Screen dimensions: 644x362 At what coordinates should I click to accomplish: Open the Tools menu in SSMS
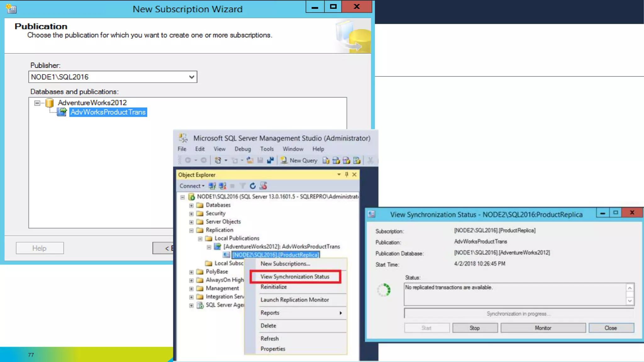(267, 149)
